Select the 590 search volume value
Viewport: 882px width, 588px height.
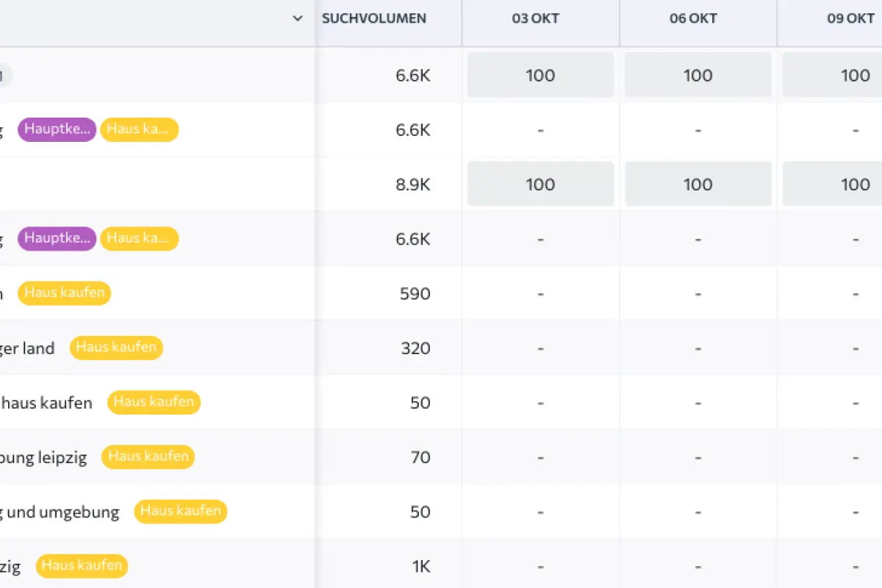tap(415, 293)
